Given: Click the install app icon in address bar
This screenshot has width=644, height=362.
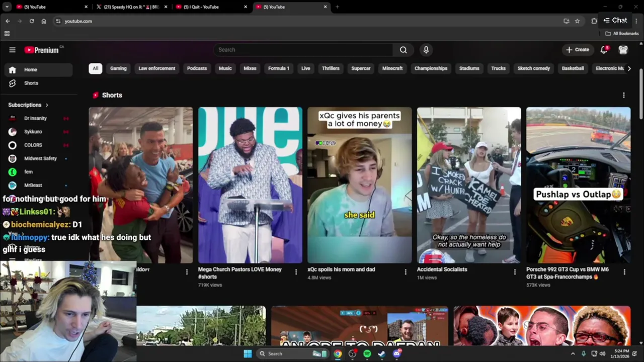Looking at the screenshot, I should 567,21.
